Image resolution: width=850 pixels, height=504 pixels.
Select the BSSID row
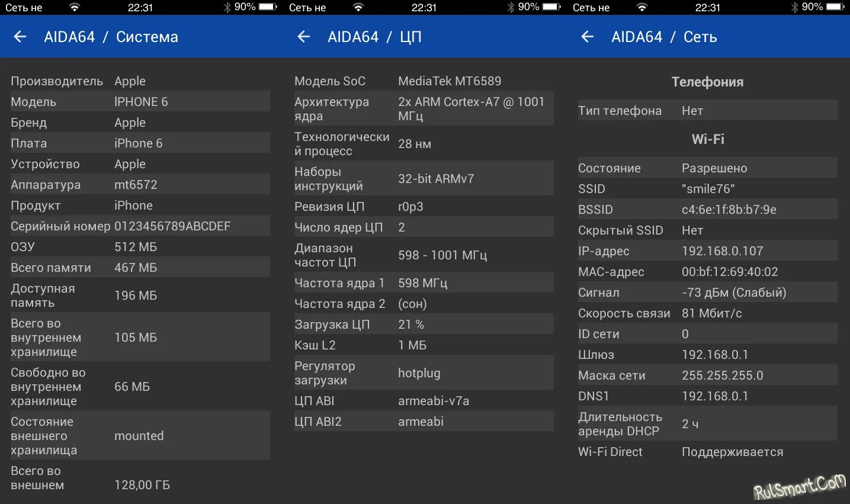(708, 209)
